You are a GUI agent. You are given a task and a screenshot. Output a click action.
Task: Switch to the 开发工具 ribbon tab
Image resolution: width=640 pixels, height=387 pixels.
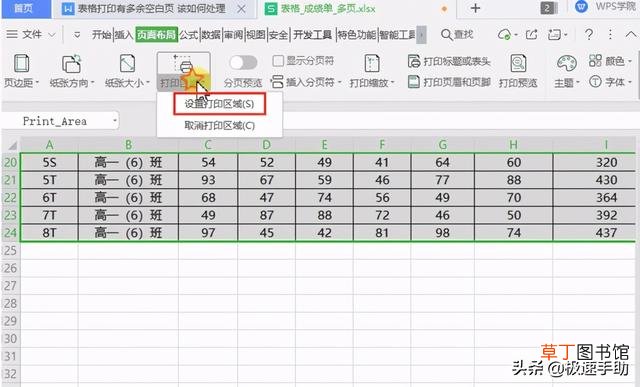(x=312, y=35)
